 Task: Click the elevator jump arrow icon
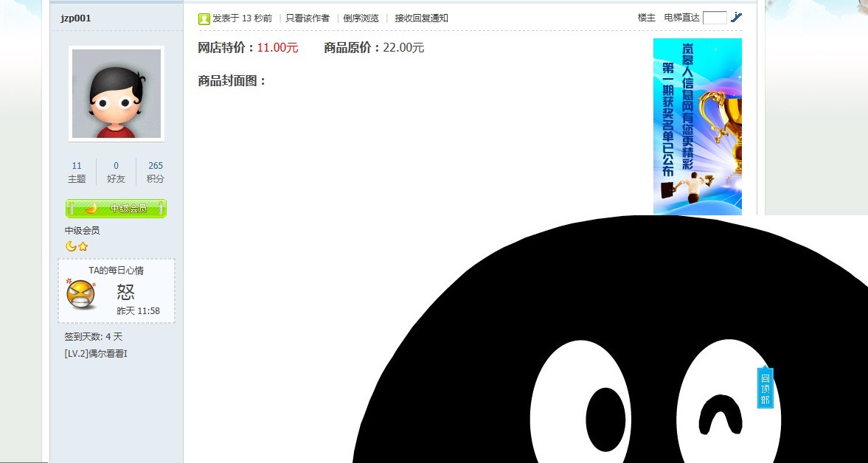click(x=736, y=17)
